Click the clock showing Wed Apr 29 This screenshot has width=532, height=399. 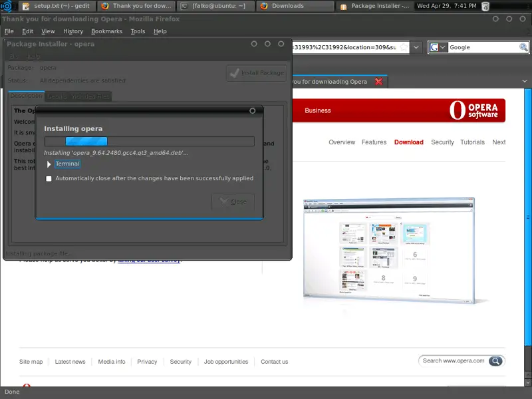coord(446,6)
